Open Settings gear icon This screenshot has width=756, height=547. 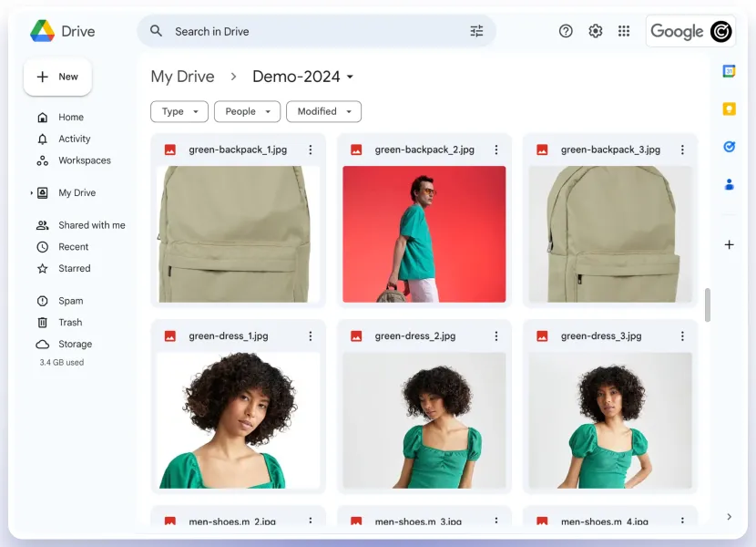595,31
